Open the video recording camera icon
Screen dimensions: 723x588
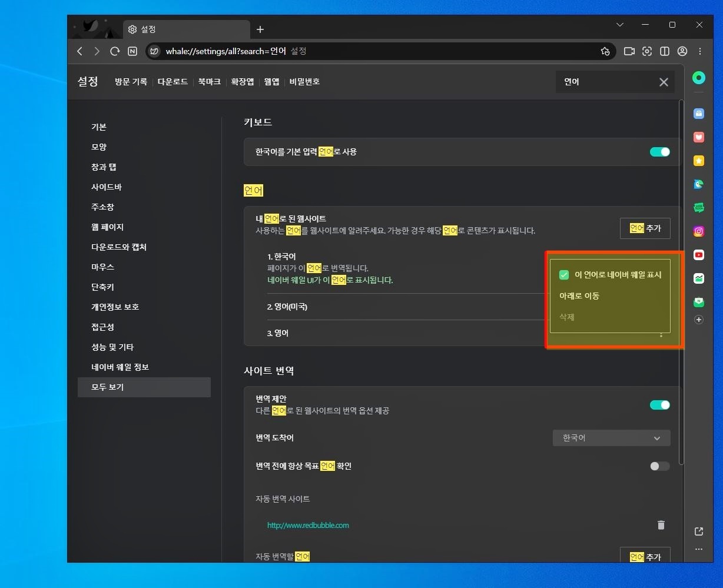[629, 51]
